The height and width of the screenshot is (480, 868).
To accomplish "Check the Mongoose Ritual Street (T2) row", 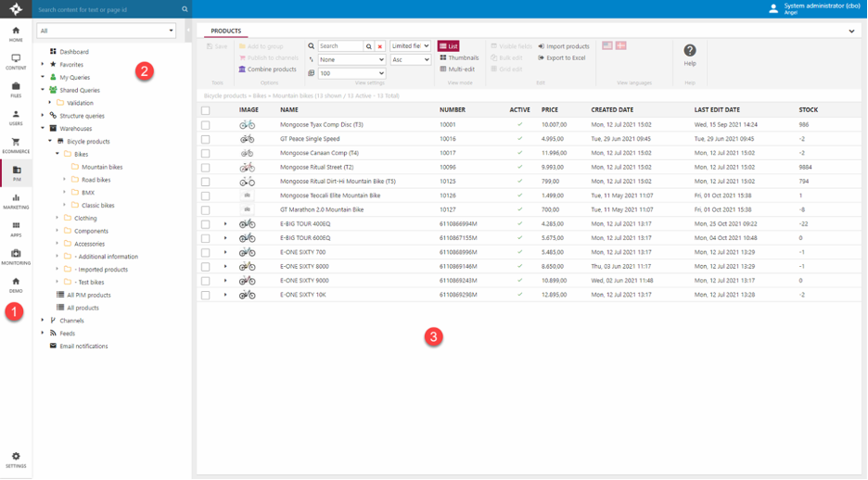I will (x=205, y=168).
